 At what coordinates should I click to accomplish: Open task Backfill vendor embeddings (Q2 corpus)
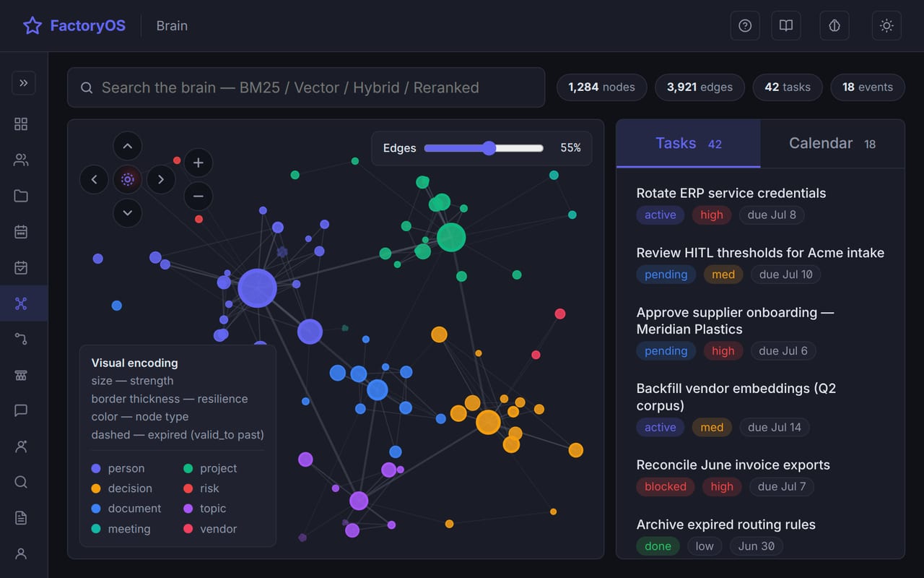(736, 397)
